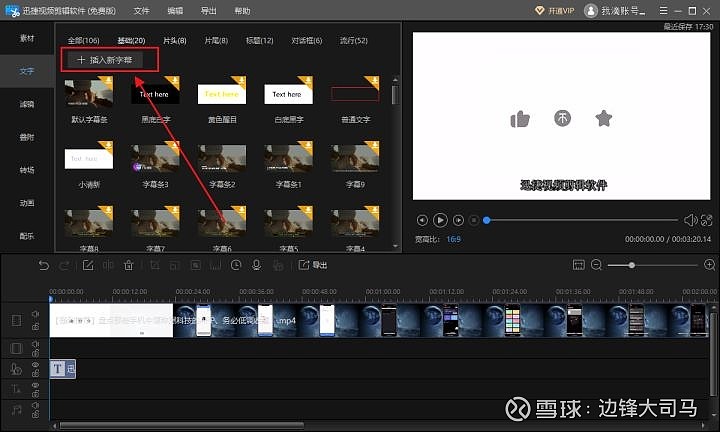
Task: Enter fullscreen preview mode
Action: pos(707,220)
